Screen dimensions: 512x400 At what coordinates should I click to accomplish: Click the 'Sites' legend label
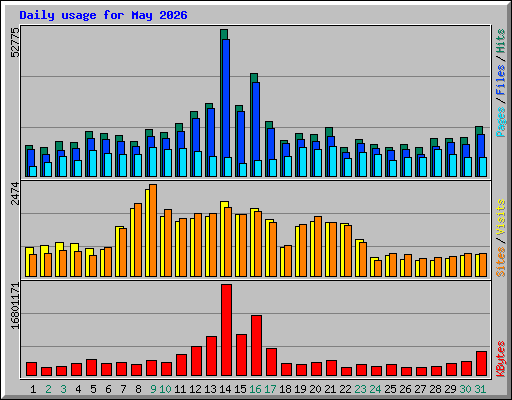501,262
